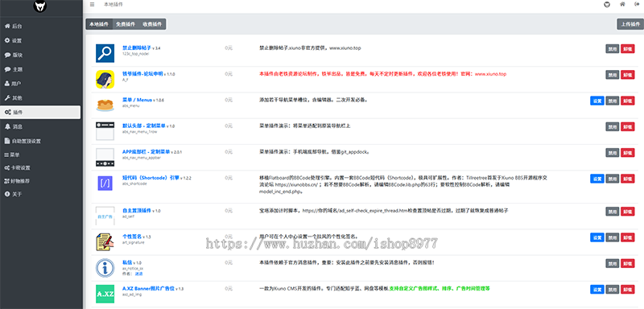This screenshot has width=644, height=309.
Task: Open 其他 in the sidebar
Action: pos(40,98)
